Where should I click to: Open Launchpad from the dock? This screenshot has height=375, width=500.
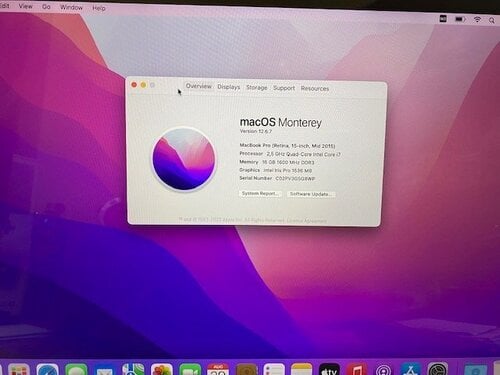coord(19,370)
